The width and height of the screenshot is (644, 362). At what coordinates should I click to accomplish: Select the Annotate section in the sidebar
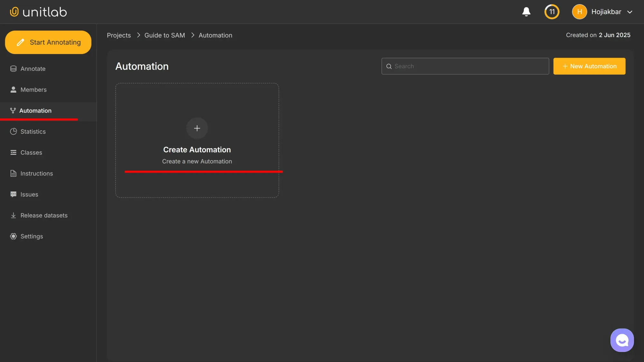[x=33, y=69]
